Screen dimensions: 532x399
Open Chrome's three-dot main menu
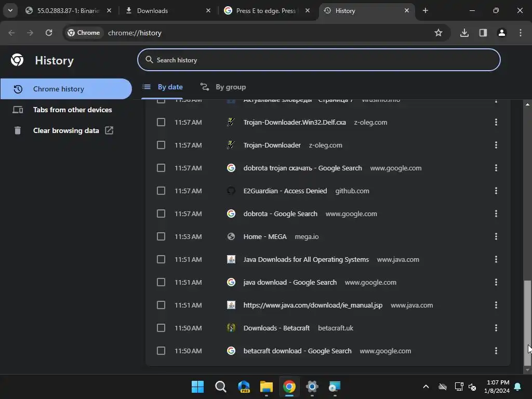coord(521,33)
